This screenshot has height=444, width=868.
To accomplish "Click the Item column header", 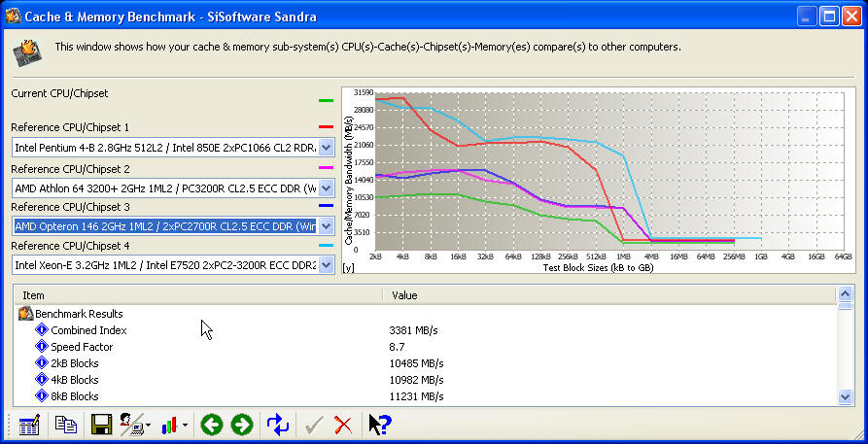I will coord(198,295).
